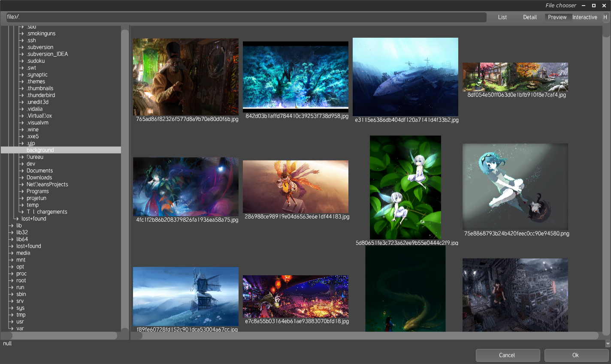Select sunken ship thumbnail e3115e6386db404df120a7141d4f33b2.jpg
Image resolution: width=611 pixels, height=364 pixels.
click(405, 77)
